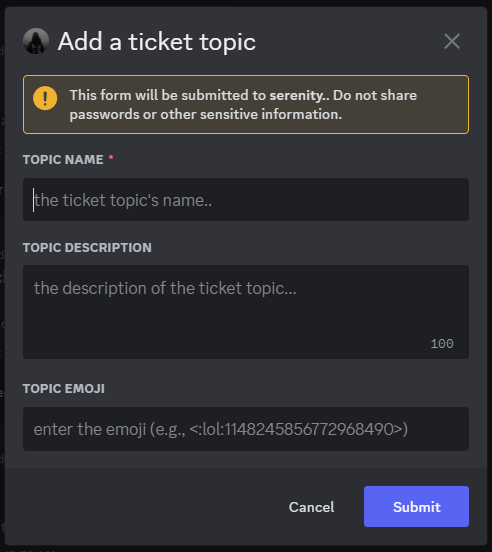Screen dimensions: 492x552
Task: Click the TOPIC EMOJI label
Action: (64, 389)
